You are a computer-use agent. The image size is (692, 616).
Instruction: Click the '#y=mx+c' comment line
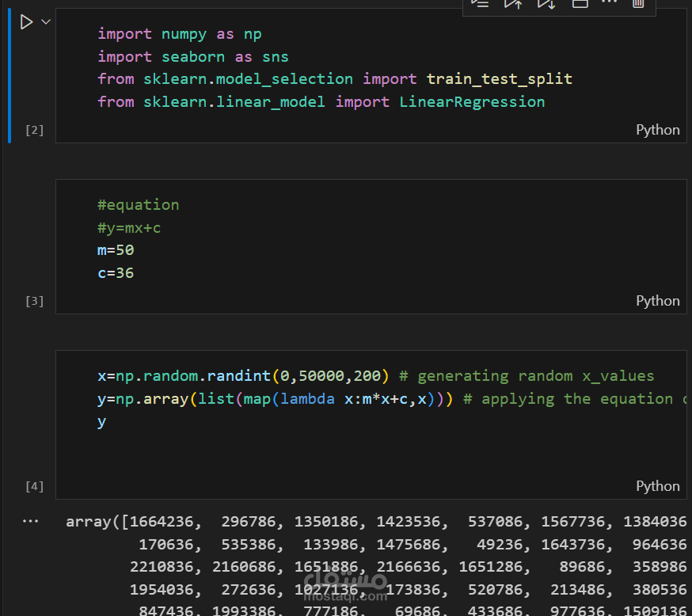129,228
